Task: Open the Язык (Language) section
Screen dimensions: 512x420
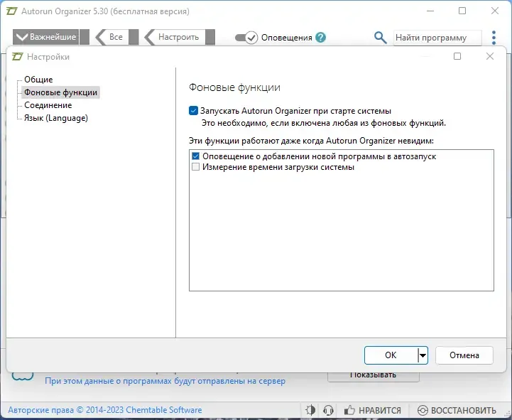Action: [x=56, y=118]
